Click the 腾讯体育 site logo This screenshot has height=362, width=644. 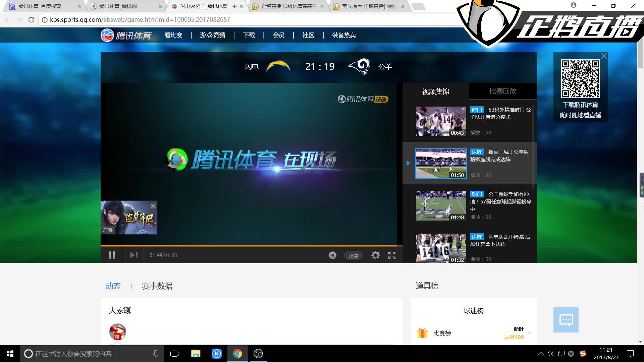click(126, 35)
